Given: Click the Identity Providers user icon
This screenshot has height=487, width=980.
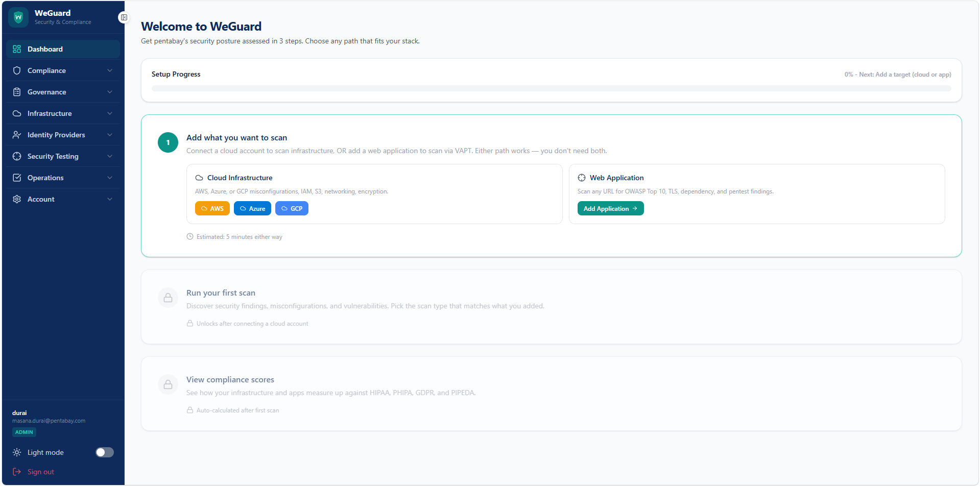Looking at the screenshot, I should point(17,135).
